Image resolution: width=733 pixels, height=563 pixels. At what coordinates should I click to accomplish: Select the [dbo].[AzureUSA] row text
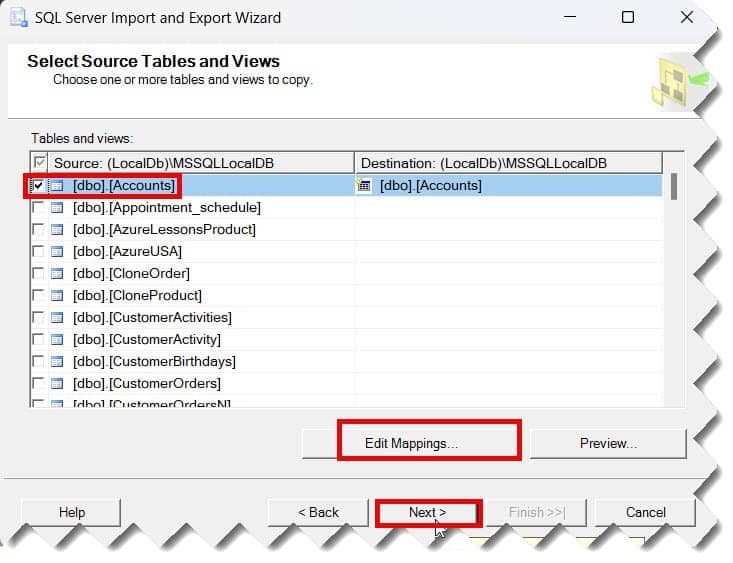coord(128,252)
